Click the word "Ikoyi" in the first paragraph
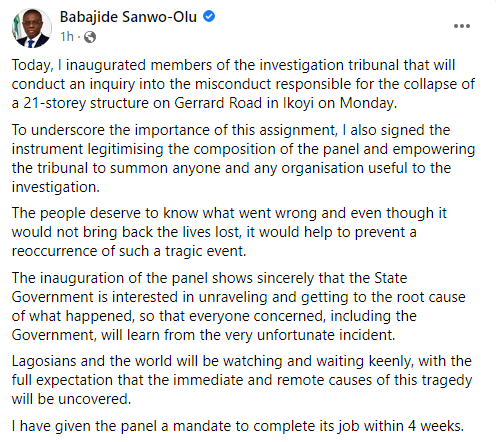 [x=298, y=103]
